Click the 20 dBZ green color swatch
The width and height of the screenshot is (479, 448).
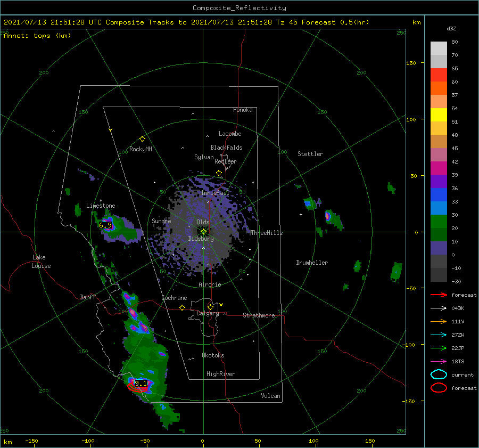(x=439, y=222)
